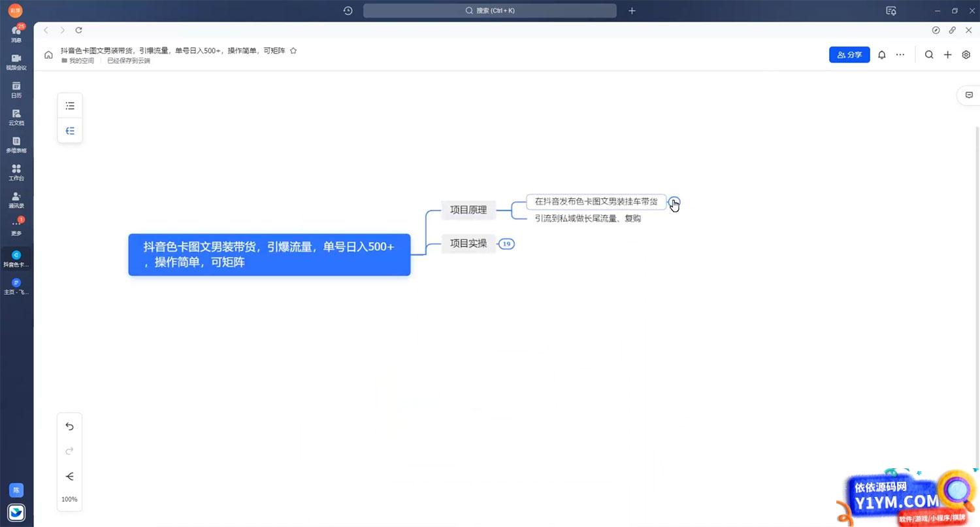
Task: Open the 消息 messages sidebar icon
Action: [x=16, y=34]
